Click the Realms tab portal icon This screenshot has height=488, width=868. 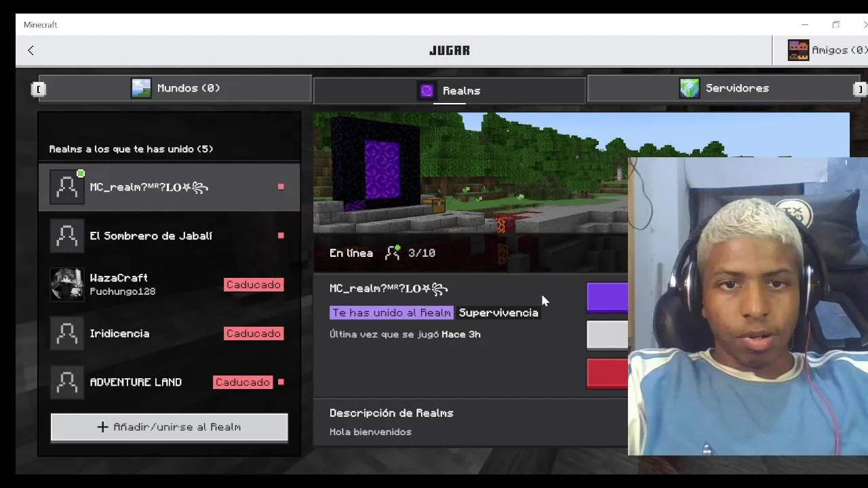pos(427,91)
